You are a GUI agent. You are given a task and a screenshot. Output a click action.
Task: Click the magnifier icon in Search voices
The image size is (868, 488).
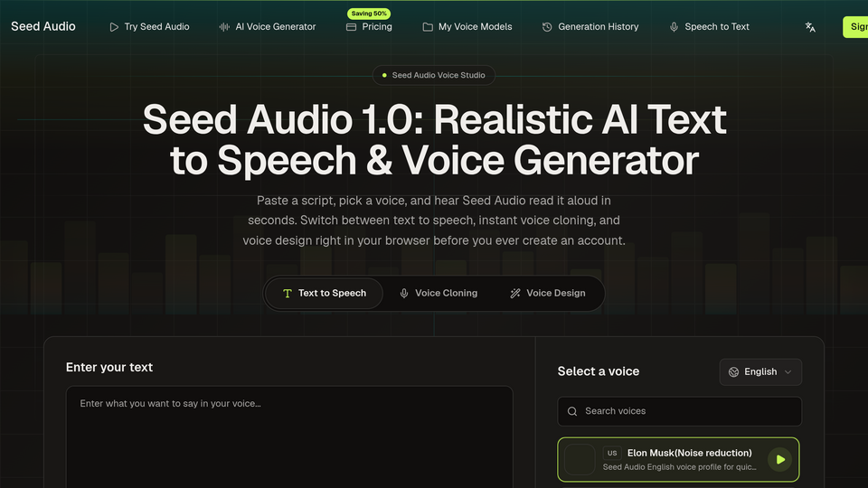click(x=572, y=412)
